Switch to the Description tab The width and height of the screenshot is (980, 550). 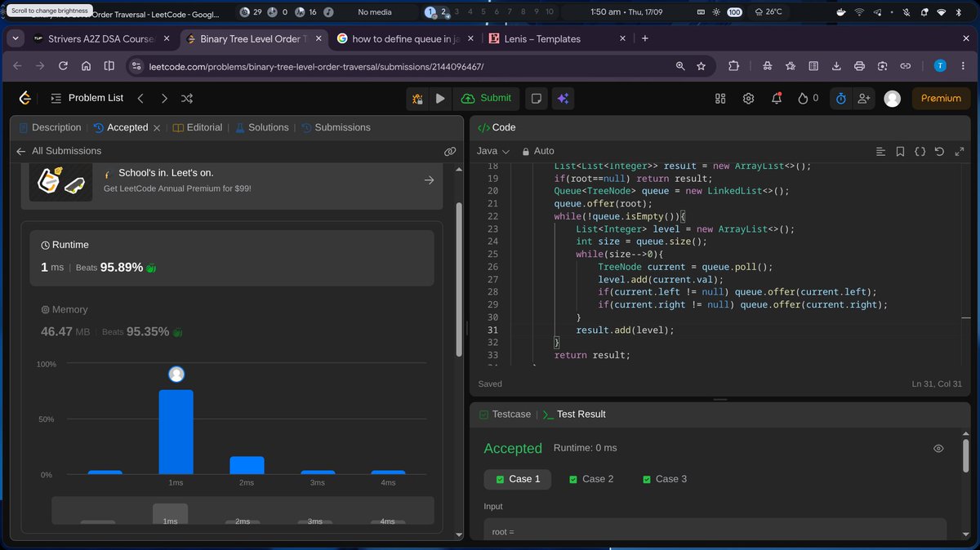pos(50,127)
